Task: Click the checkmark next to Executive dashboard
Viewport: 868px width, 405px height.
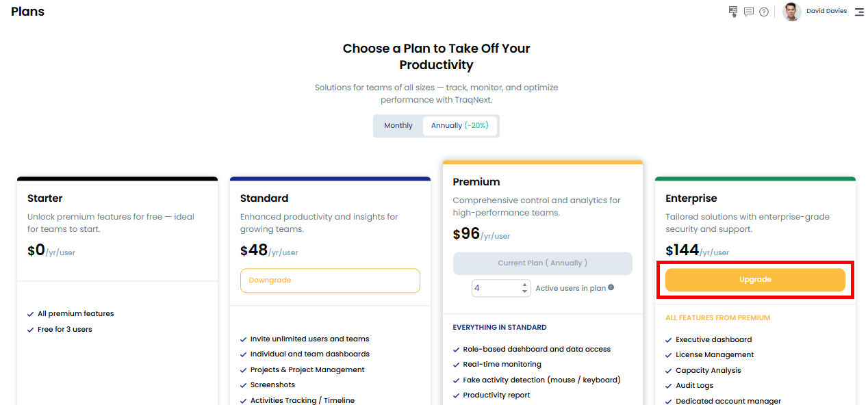Action: [669, 340]
